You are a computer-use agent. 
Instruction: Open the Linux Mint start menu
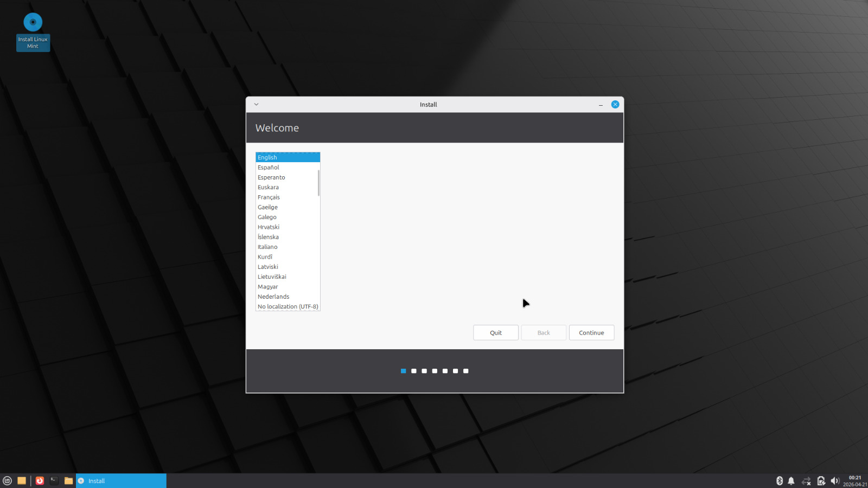(x=7, y=480)
